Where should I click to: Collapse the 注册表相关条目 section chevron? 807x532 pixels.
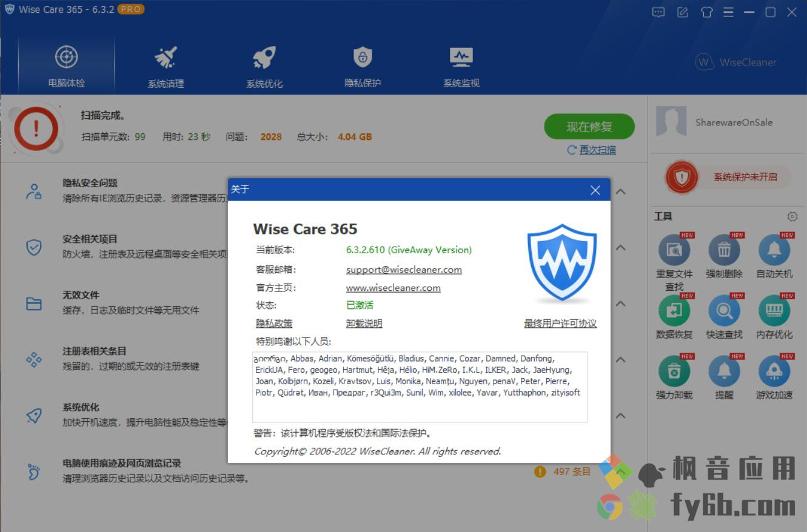tap(620, 359)
